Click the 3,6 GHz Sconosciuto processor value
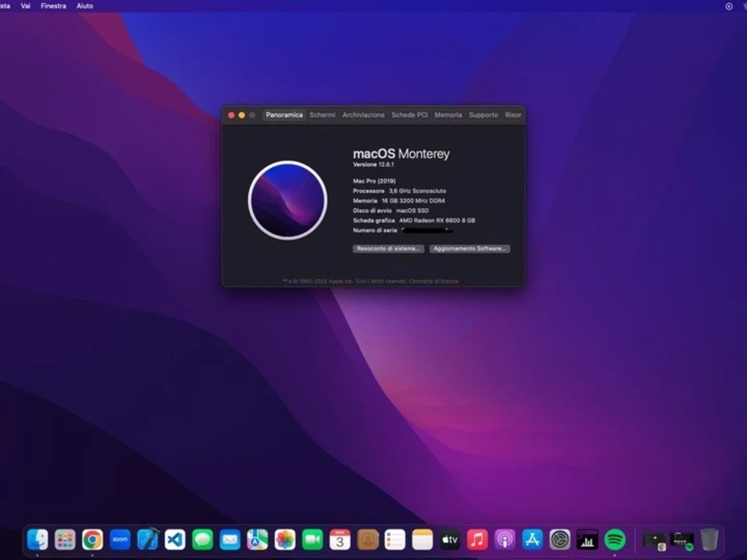747x560 pixels. pyautogui.click(x=418, y=191)
